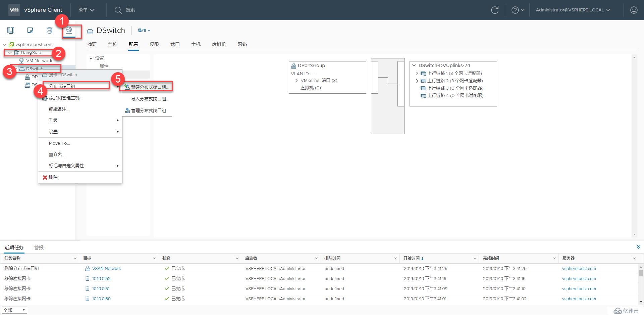Open 任务名称 column filter dropdown
The height and width of the screenshot is (315, 644).
(75, 258)
